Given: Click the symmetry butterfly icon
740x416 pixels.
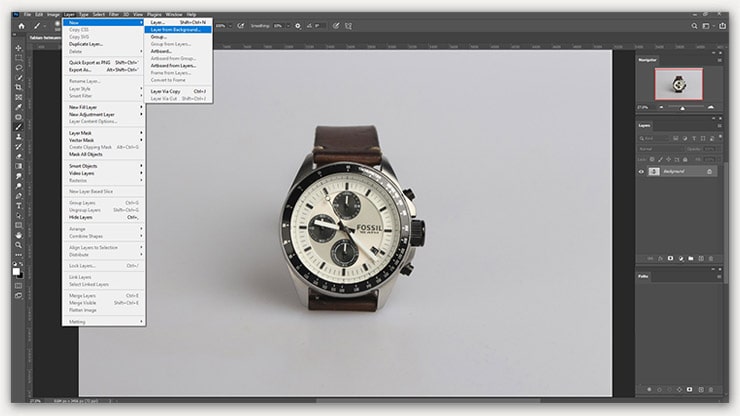Looking at the screenshot, I should click(x=348, y=26).
